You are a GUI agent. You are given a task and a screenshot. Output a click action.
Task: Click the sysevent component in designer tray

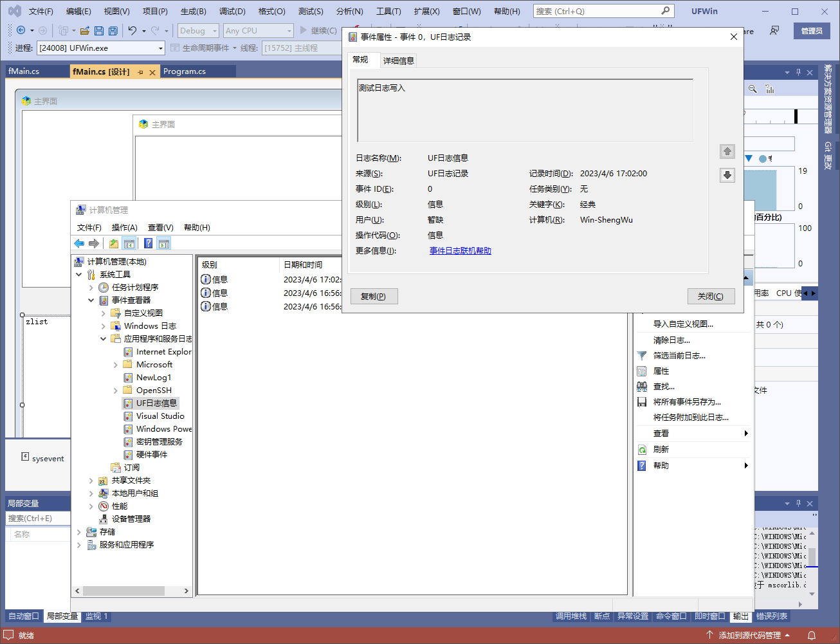(42, 458)
